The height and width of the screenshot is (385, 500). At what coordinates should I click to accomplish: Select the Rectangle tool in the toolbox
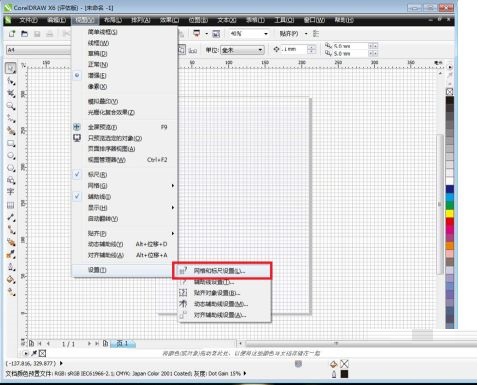pos(11,143)
